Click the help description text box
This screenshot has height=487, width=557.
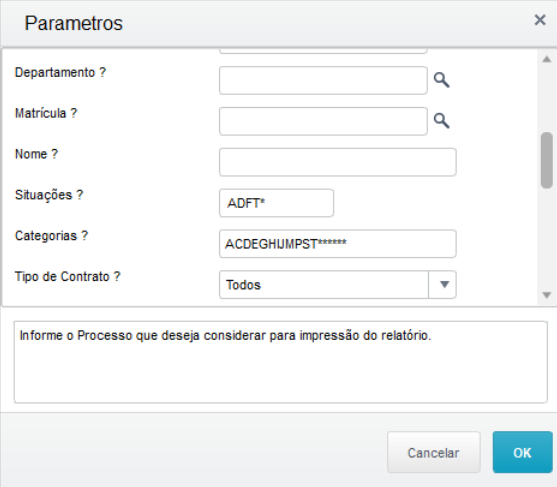[x=281, y=362]
